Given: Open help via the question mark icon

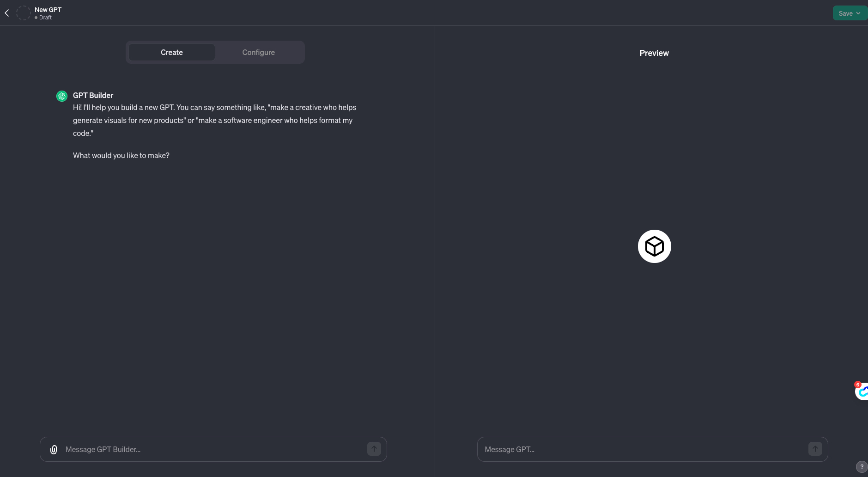Looking at the screenshot, I should point(862,467).
